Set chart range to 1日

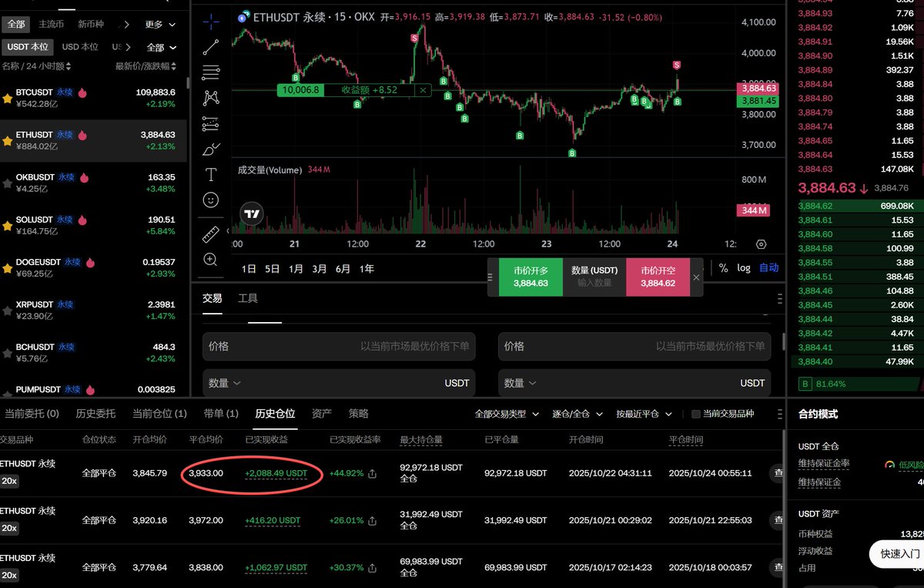[249, 269]
